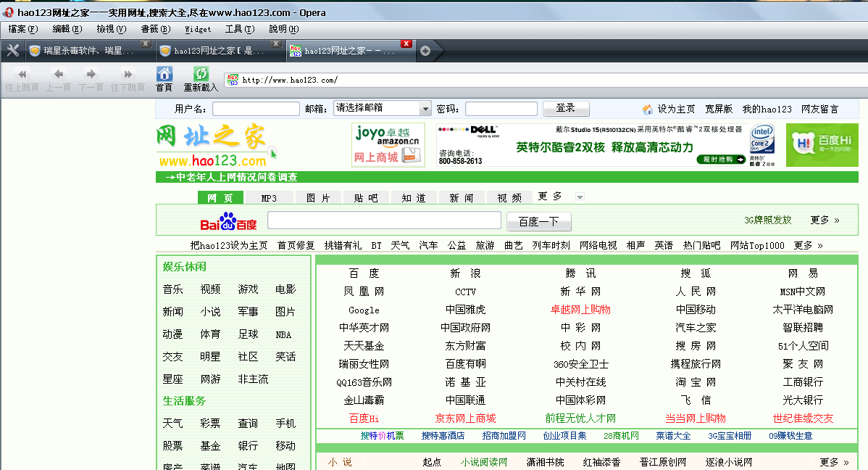Open the 卓越网上购物 link
868x470 pixels.
(x=580, y=310)
